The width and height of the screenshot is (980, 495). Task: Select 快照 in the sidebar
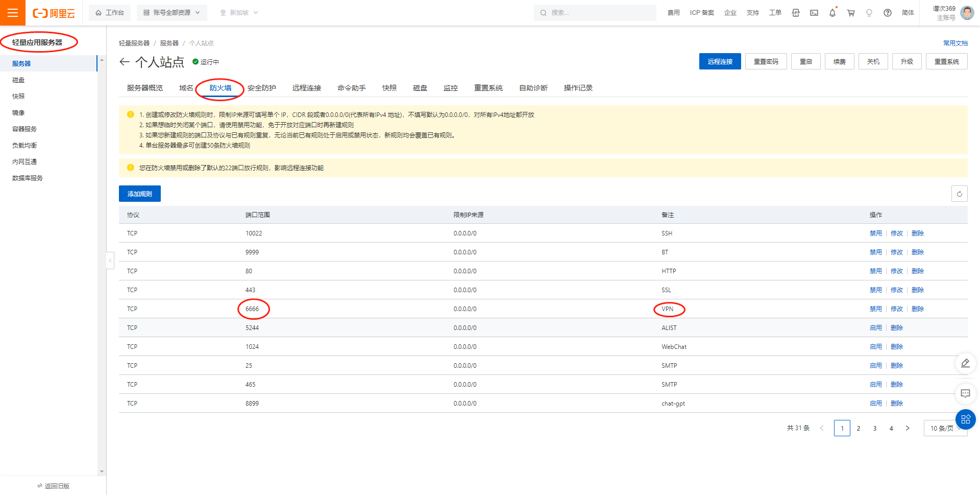pos(48,96)
